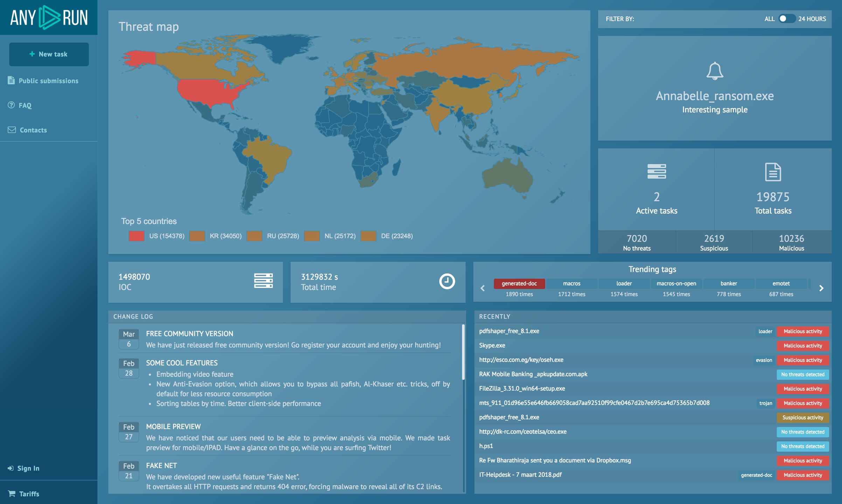Click the red US legend swatch
842x504 pixels.
pyautogui.click(x=136, y=236)
